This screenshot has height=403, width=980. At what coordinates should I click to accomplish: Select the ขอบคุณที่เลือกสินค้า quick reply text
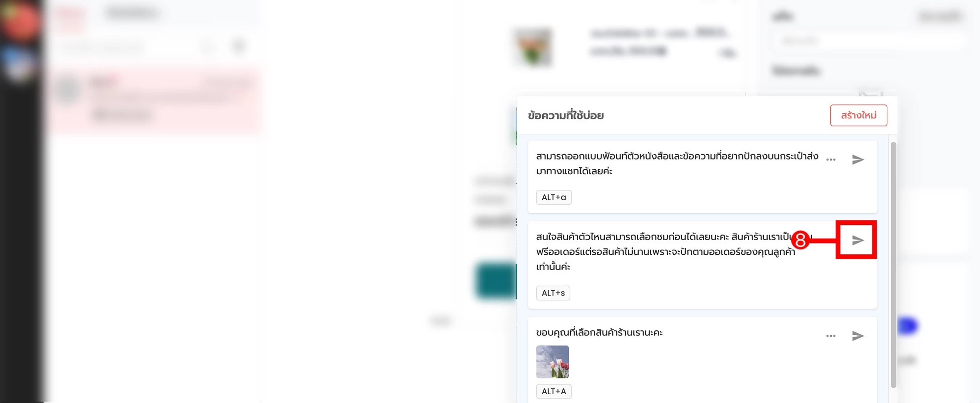[599, 332]
